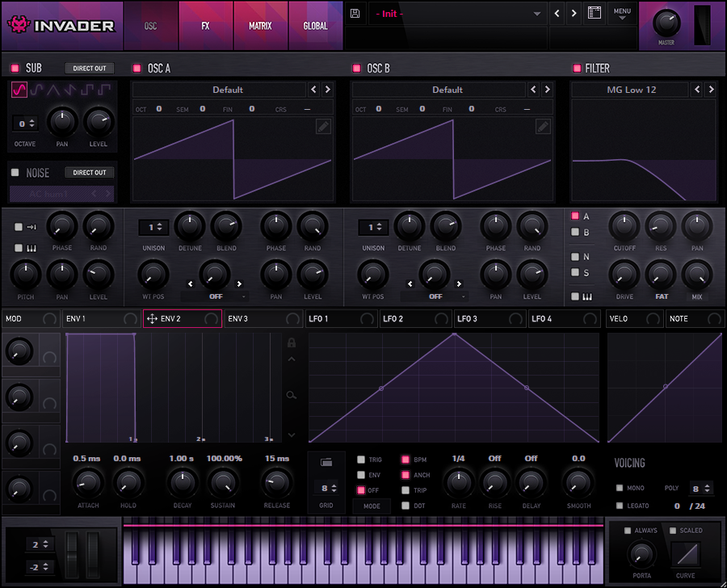Open the preset name dropdown arrow
Screen dimensions: 727x588
pyautogui.click(x=537, y=14)
